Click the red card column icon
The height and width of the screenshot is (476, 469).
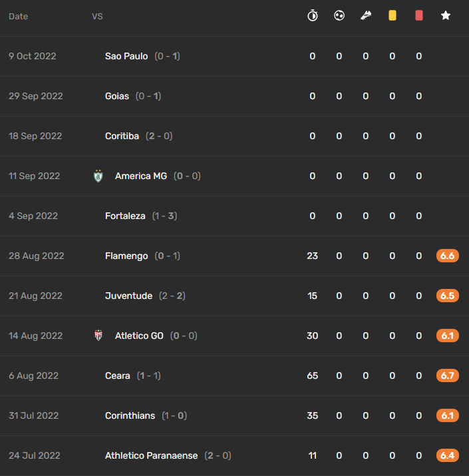tap(419, 15)
